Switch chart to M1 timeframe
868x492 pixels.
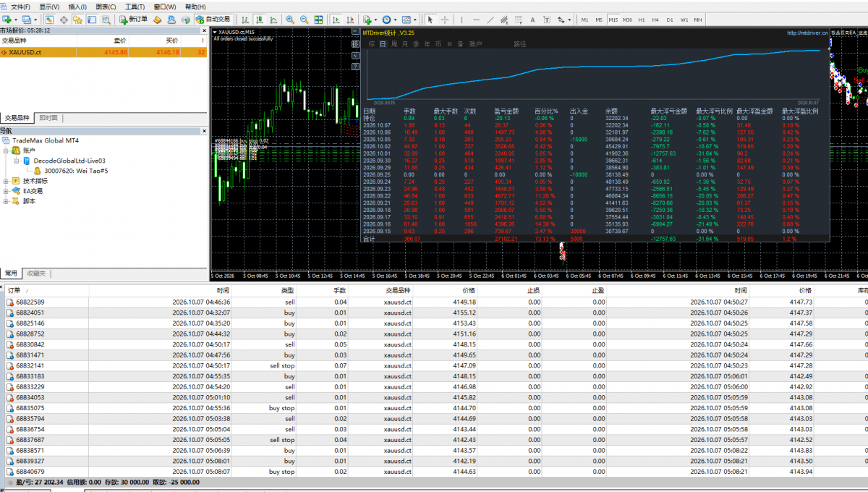pyautogui.click(x=584, y=20)
